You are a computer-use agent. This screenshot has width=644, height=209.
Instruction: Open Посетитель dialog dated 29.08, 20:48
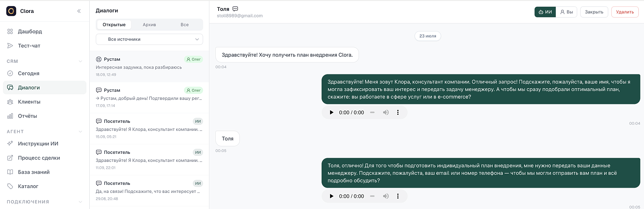click(x=149, y=190)
